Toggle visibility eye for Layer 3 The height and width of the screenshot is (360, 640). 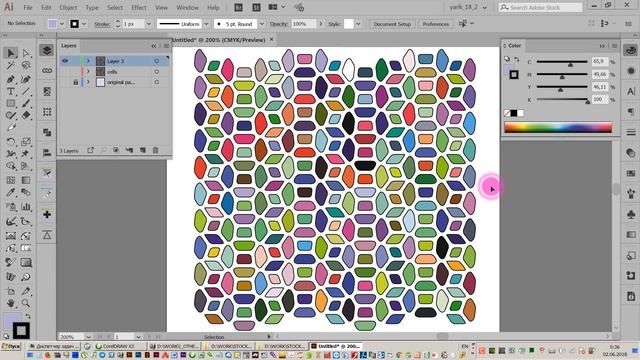pyautogui.click(x=65, y=61)
